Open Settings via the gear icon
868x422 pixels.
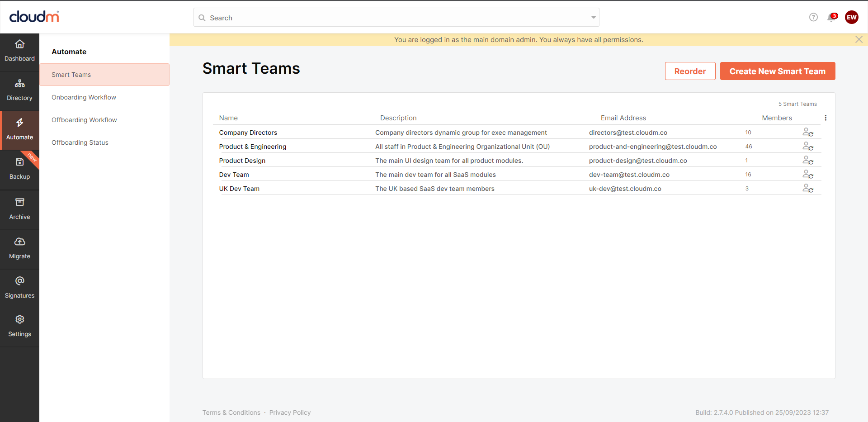pos(19,326)
